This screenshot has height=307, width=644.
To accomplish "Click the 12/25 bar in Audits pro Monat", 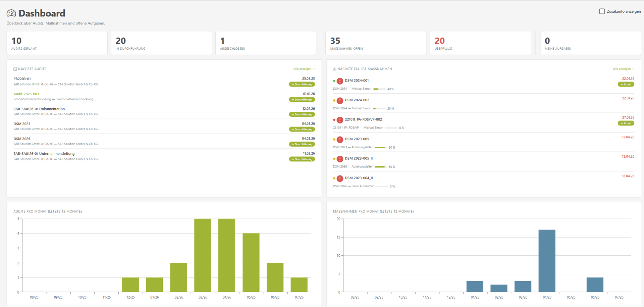I will (130, 285).
